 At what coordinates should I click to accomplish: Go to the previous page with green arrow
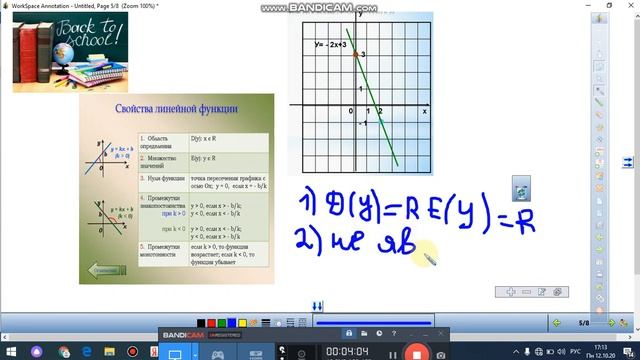click(x=556, y=323)
